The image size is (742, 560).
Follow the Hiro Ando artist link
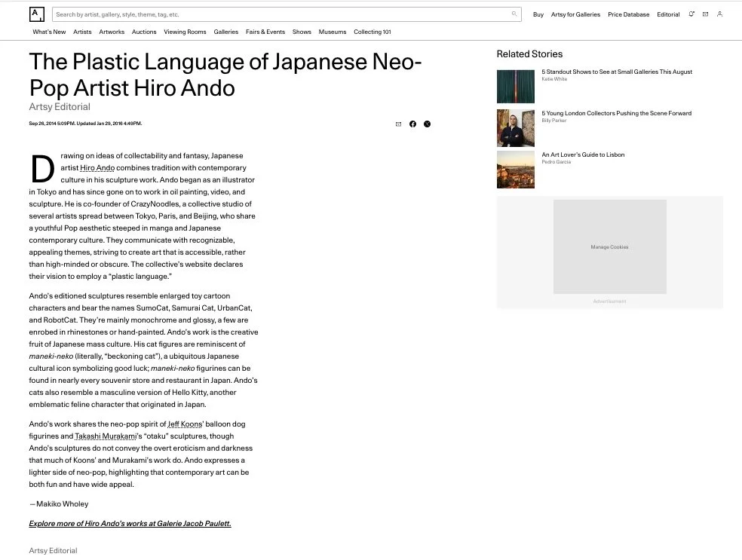(x=97, y=168)
